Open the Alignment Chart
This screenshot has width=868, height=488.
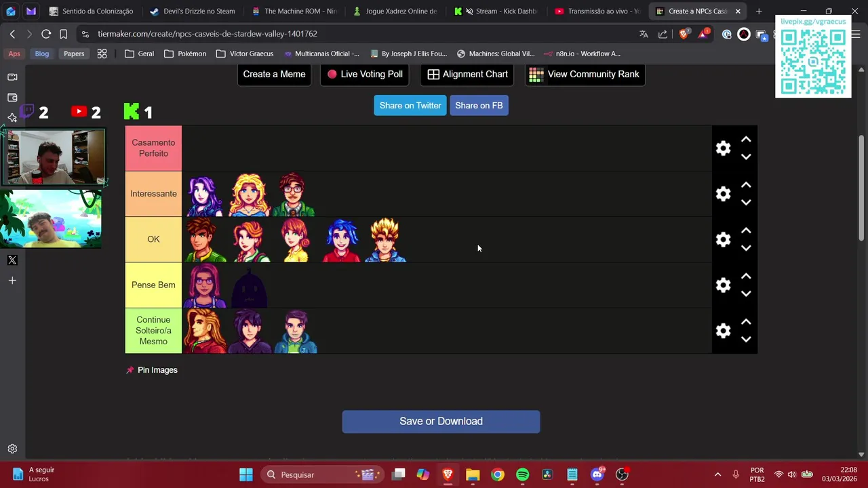467,74
